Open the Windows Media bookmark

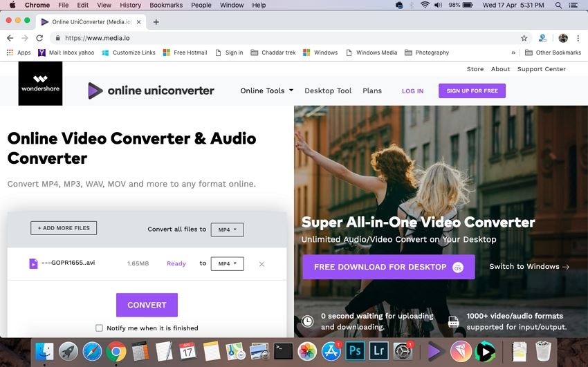pyautogui.click(x=371, y=53)
